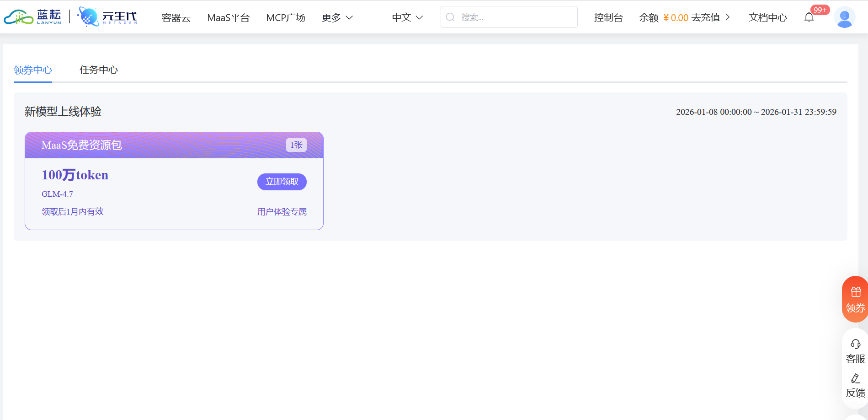Contact support via the 客服 headset icon
This screenshot has width=868, height=420.
click(854, 344)
